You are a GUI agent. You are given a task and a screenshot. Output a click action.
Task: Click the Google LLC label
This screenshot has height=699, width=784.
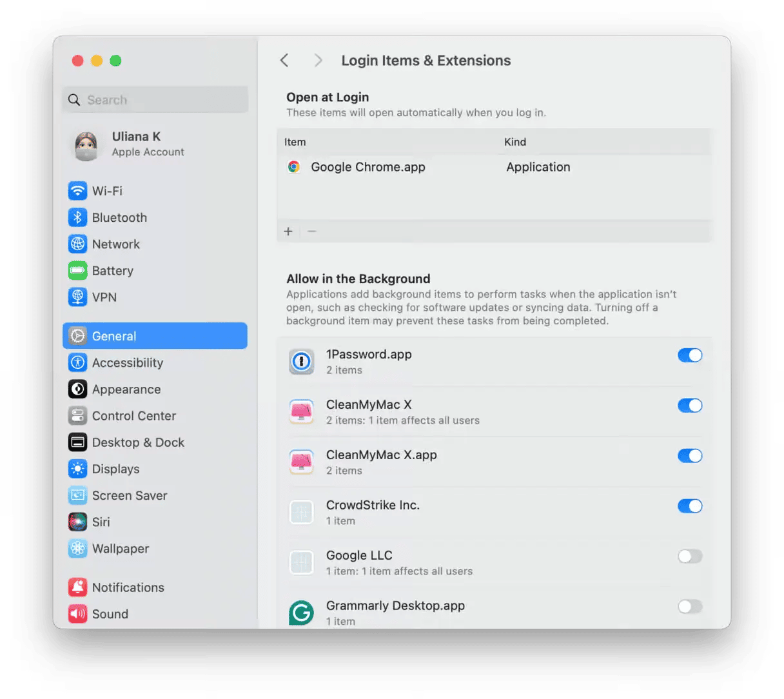359,555
